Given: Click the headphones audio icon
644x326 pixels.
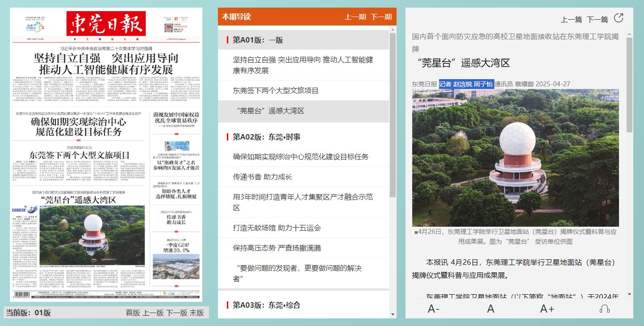Looking at the screenshot, I should click(x=605, y=309).
